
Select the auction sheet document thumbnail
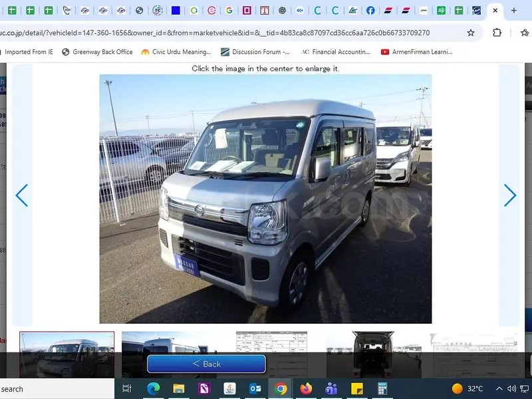click(271, 354)
